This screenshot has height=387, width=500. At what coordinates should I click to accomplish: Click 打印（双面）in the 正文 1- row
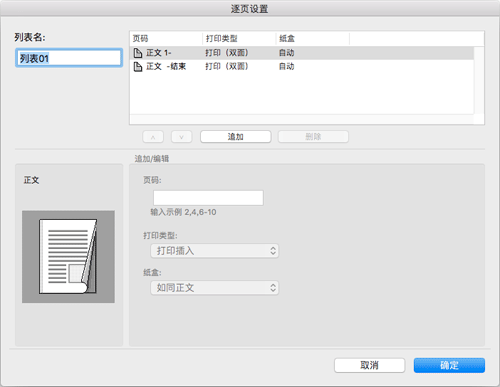point(227,53)
